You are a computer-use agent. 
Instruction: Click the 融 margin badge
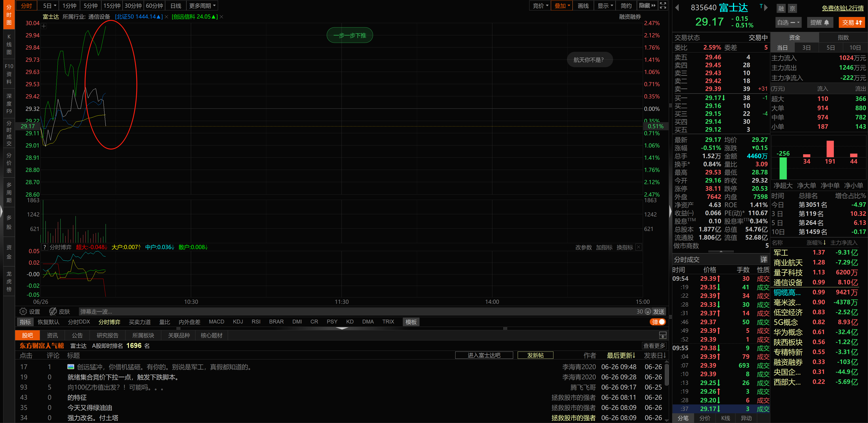(781, 8)
